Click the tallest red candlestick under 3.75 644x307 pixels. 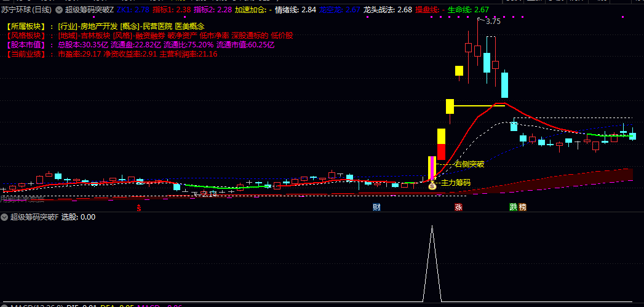[x=477, y=42]
